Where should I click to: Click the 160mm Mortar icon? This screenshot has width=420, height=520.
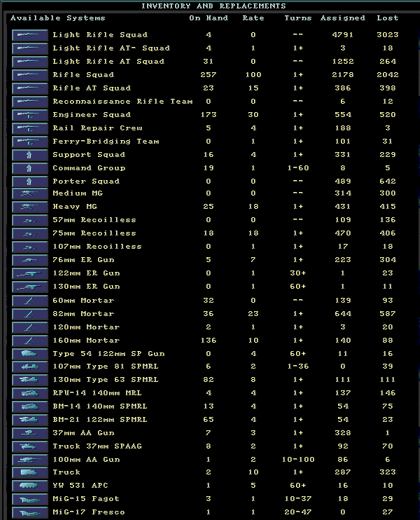pyautogui.click(x=30, y=341)
